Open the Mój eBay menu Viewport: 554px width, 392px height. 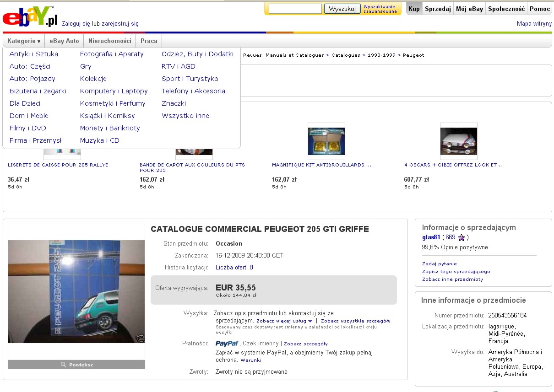[x=469, y=9]
